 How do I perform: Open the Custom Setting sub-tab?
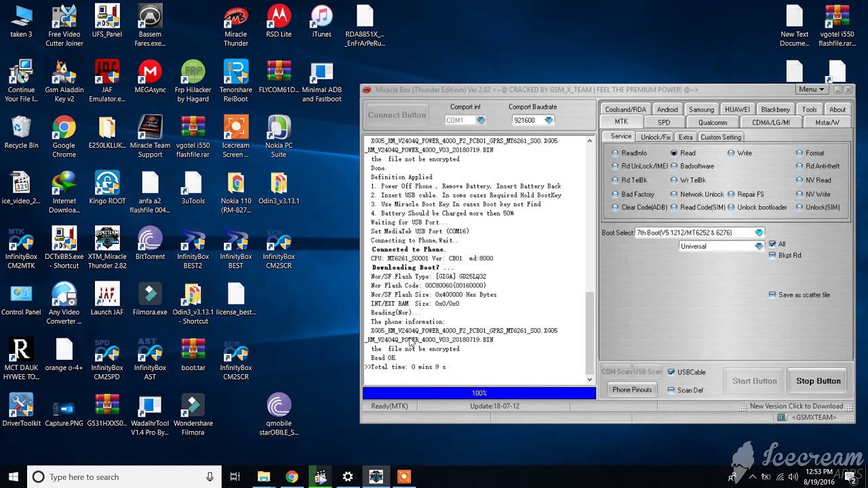pos(721,137)
